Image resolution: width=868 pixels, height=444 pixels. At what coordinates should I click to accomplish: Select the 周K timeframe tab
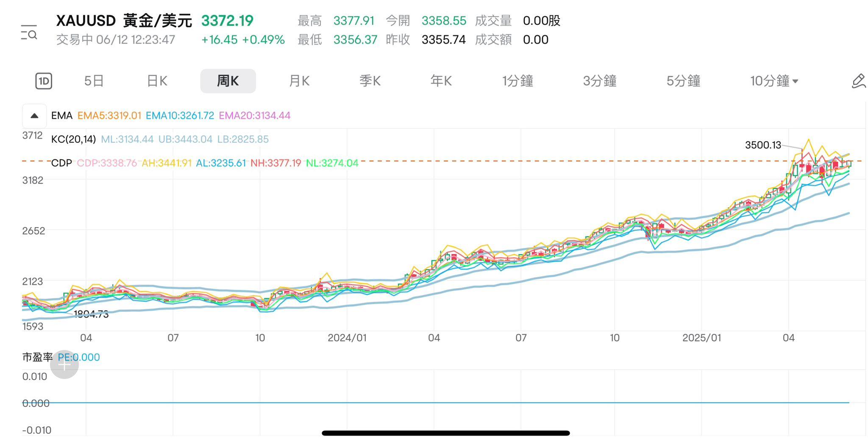click(228, 81)
